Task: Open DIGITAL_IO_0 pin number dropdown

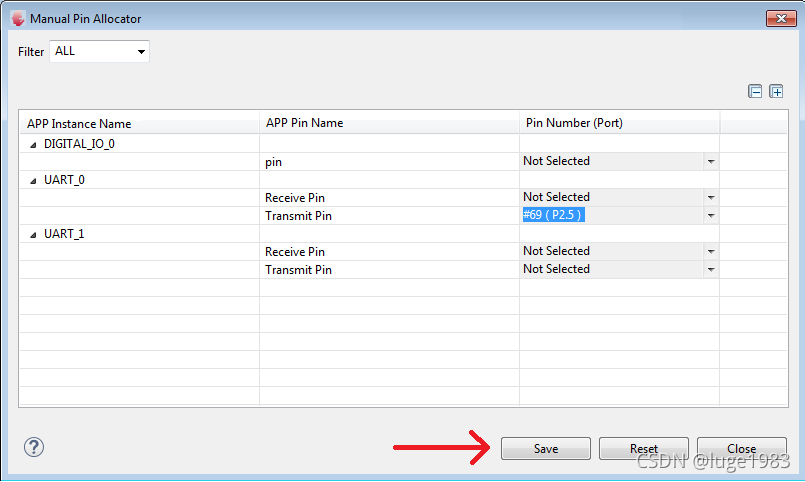Action: 711,162
